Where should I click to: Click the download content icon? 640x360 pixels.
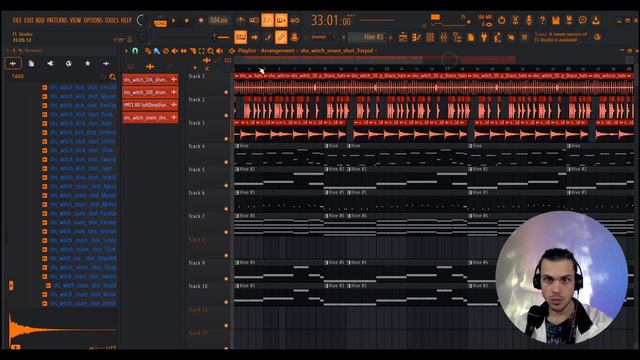click(x=596, y=20)
